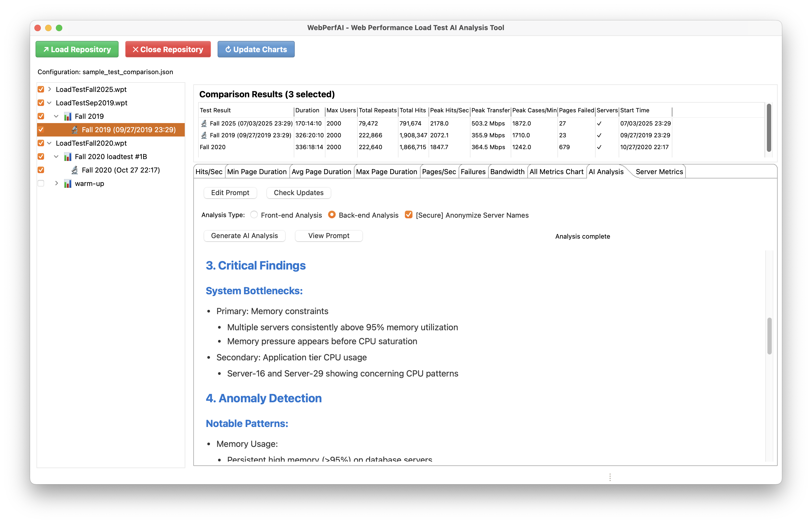This screenshot has width=812, height=524.
Task: Switch to the Server Metrics tab
Action: pos(659,172)
